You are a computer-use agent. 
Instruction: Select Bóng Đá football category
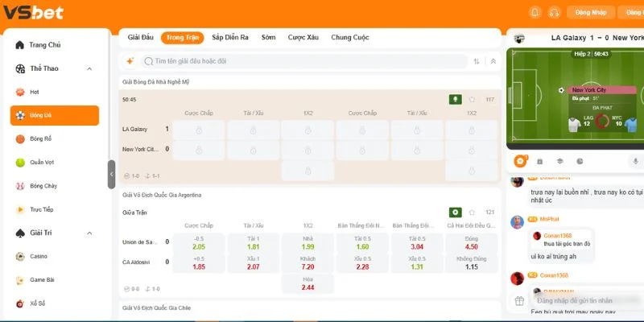[x=55, y=115]
